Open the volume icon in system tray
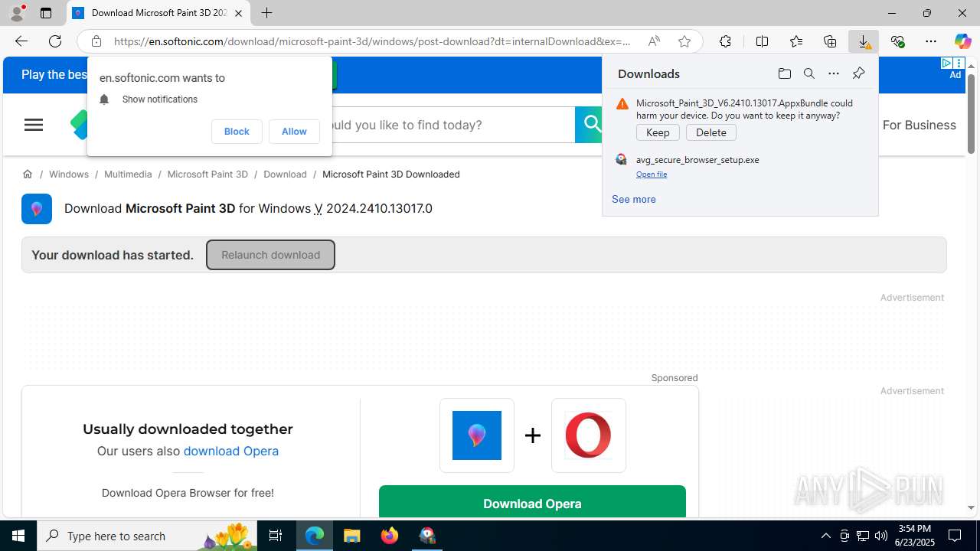980x551 pixels. point(880,536)
